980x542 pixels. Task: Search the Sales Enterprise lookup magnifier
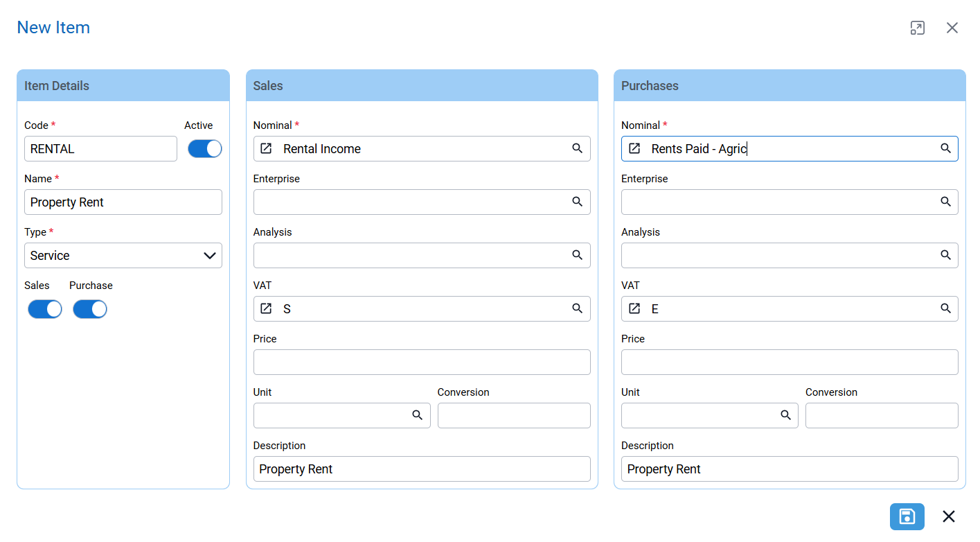[x=577, y=202]
